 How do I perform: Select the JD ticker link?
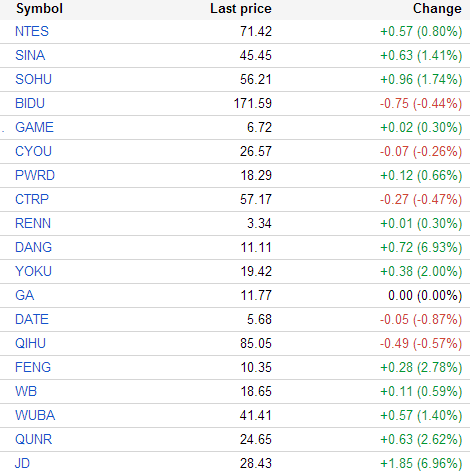coord(22,463)
